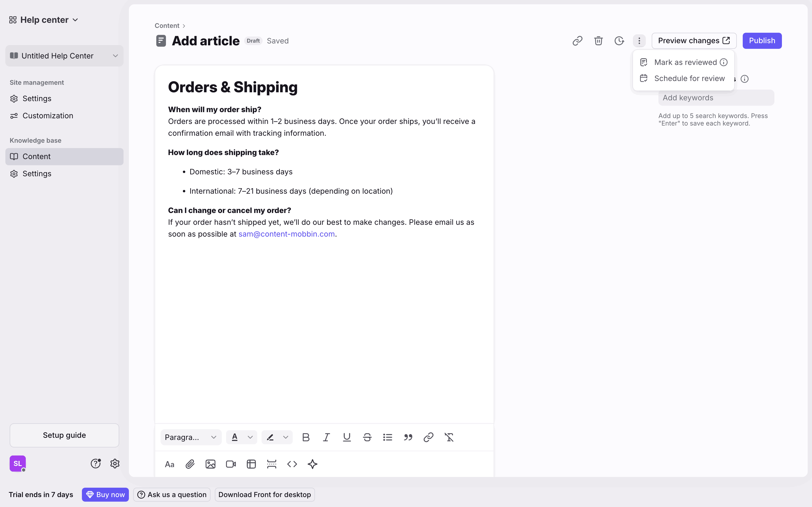812x507 pixels.
Task: Select Mark as reviewed menu option
Action: [x=685, y=62]
